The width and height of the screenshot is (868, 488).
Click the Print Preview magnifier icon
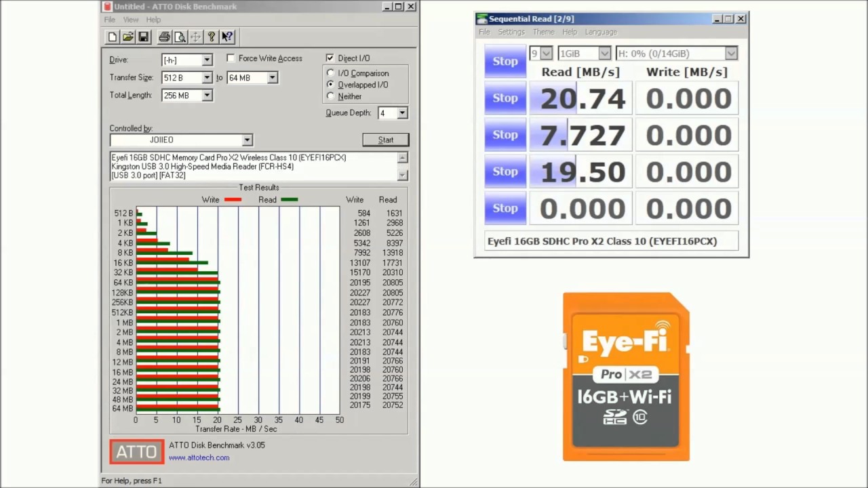tap(180, 37)
